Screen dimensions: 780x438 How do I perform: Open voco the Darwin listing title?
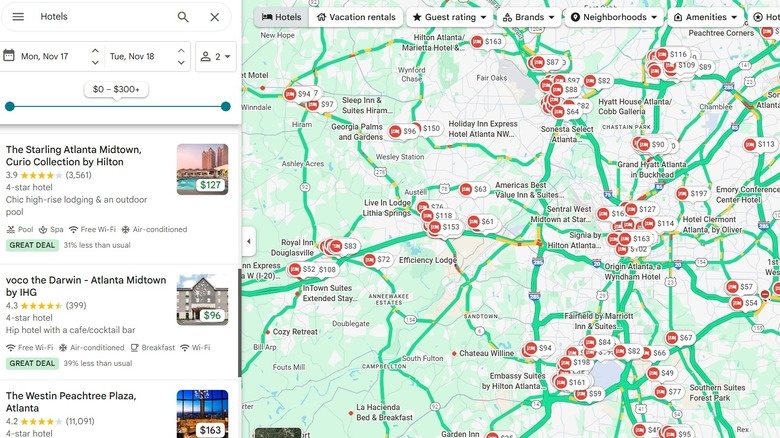click(86, 286)
